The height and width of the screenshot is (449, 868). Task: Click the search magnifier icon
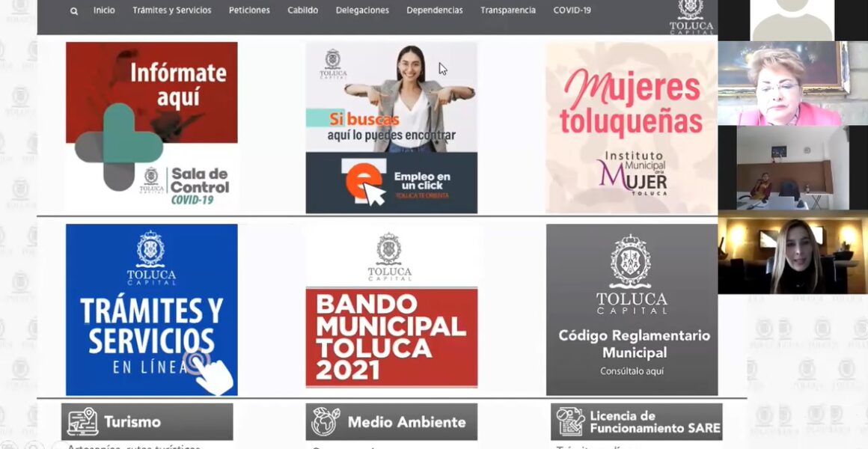pyautogui.click(x=74, y=11)
